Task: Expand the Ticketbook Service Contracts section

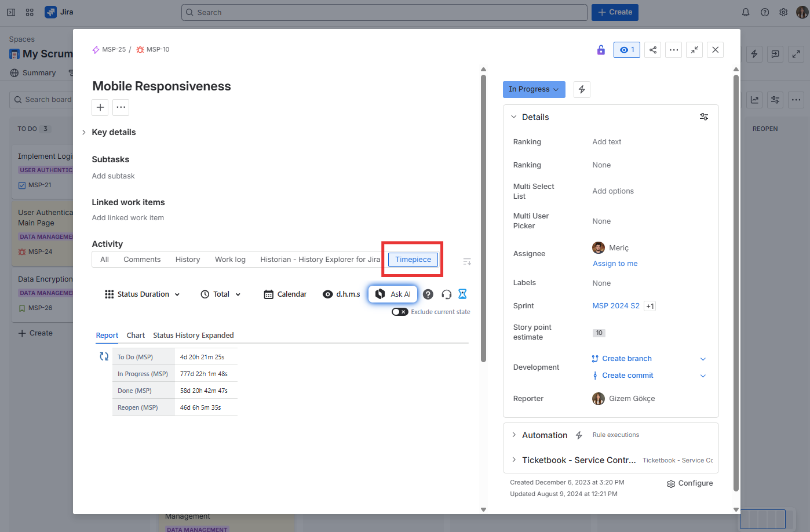Action: [x=513, y=460]
